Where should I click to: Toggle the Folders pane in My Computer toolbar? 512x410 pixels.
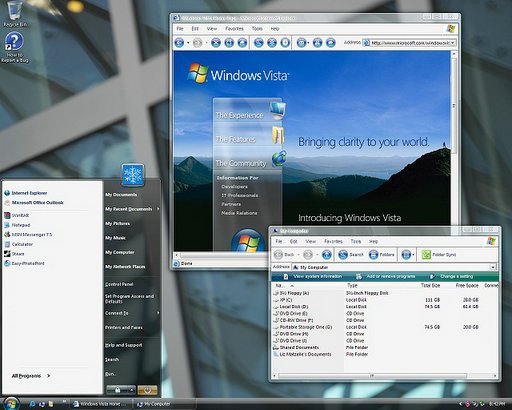click(x=381, y=255)
